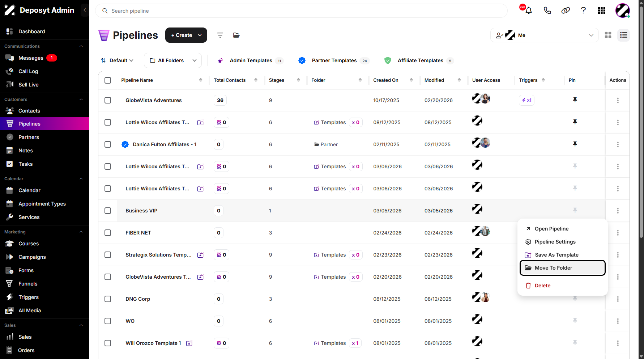
Task: Pin the Business VIP pipeline
Action: coord(575,210)
